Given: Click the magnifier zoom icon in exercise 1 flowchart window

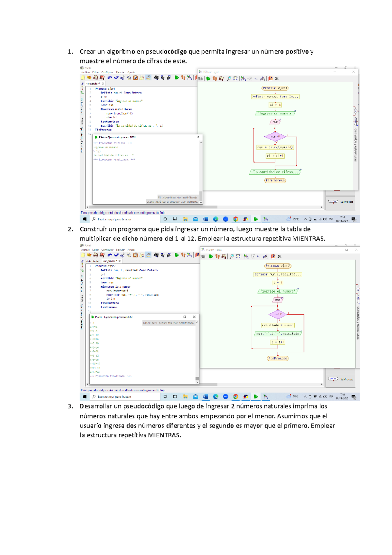Looking at the screenshot, I should click(x=229, y=78).
